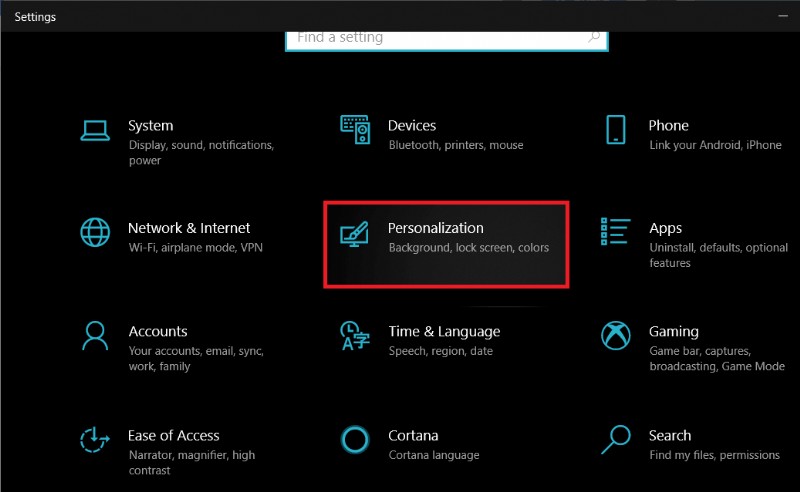Viewport: 800px width, 492px height.
Task: Click the Network & Internet globe icon
Action: point(95,232)
